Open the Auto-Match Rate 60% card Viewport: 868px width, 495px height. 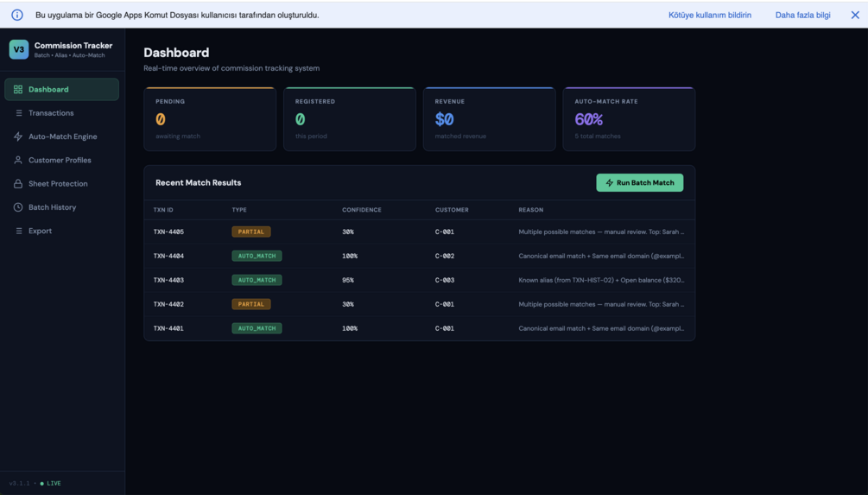[629, 119]
